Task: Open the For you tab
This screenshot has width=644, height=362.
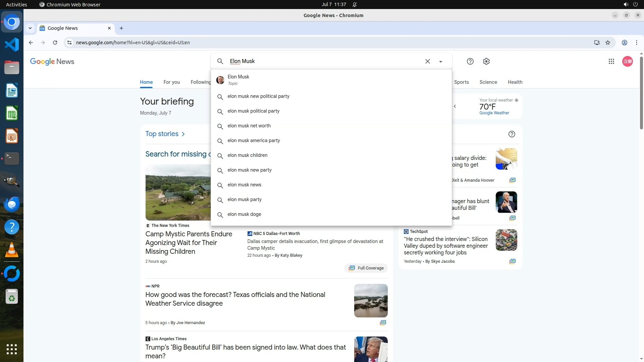Action: point(171,82)
